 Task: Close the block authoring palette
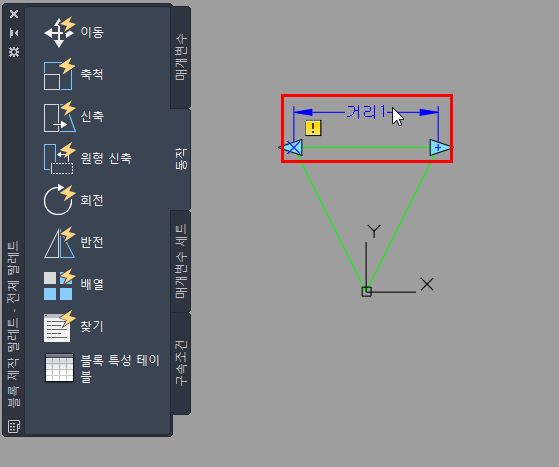(14, 14)
